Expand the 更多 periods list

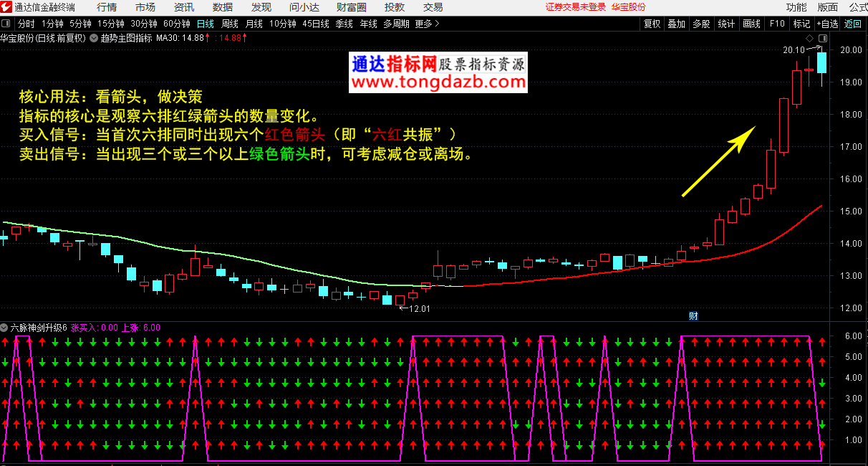point(427,24)
